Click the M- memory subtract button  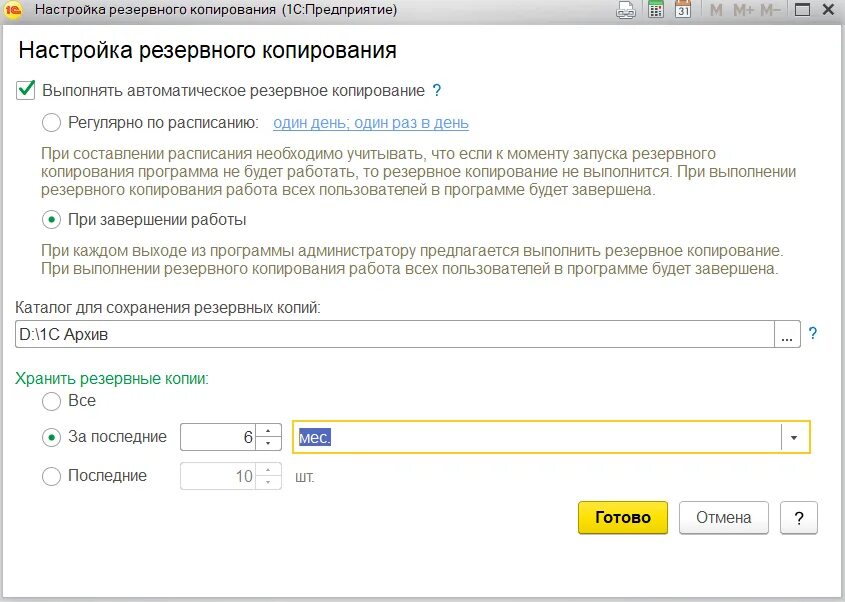click(770, 10)
